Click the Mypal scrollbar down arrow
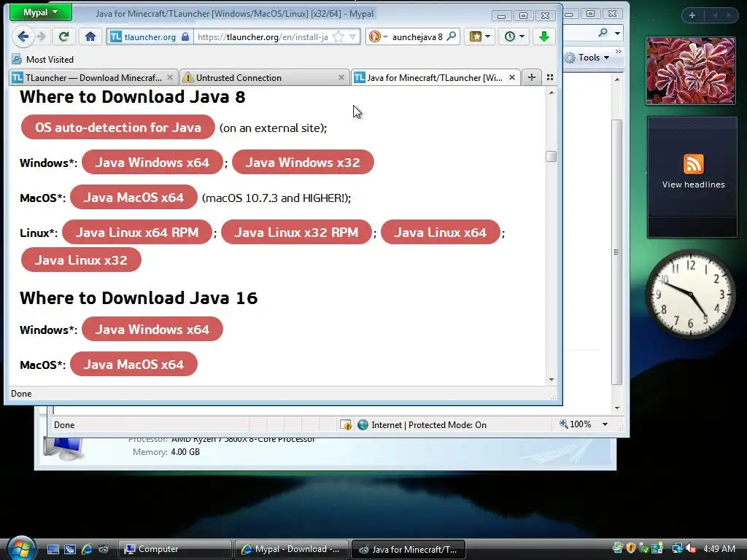 551,379
